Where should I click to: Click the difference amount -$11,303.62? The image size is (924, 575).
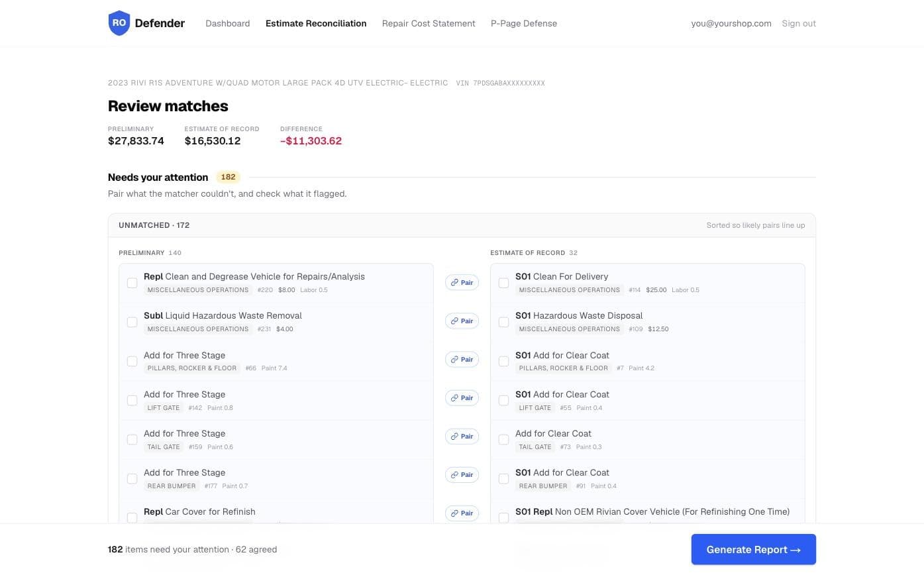click(x=311, y=140)
